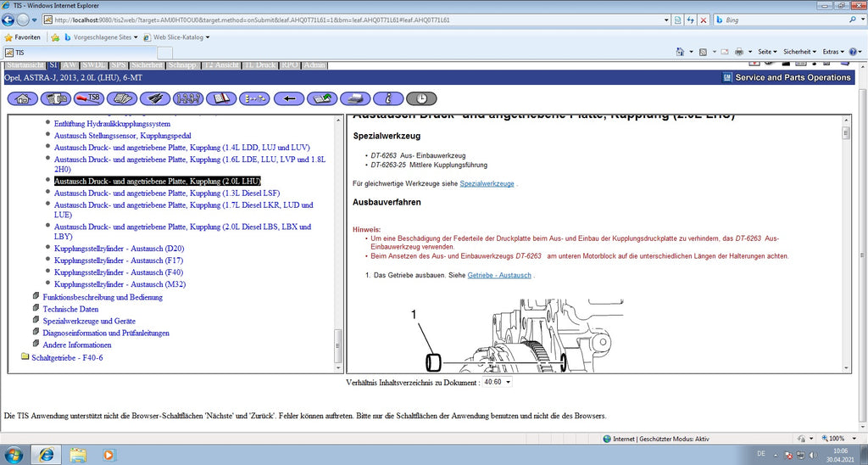Click the checklist flow toolbar icon
The width and height of the screenshot is (868, 465).
coord(254,98)
